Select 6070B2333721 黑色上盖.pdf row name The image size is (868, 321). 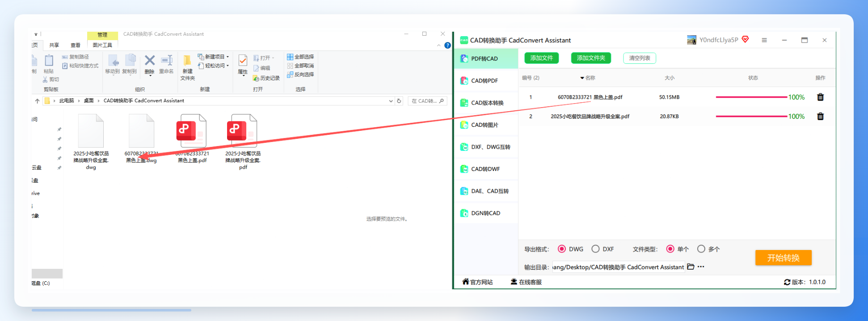click(x=590, y=97)
